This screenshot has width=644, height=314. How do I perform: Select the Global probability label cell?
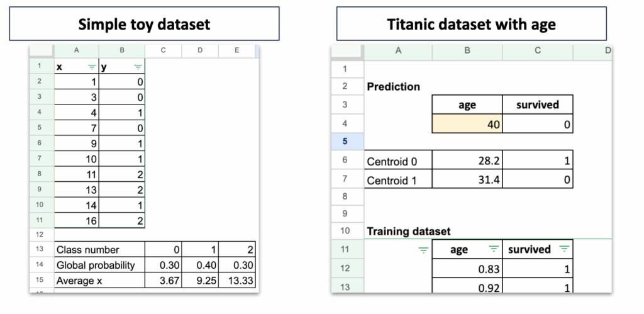tap(99, 264)
